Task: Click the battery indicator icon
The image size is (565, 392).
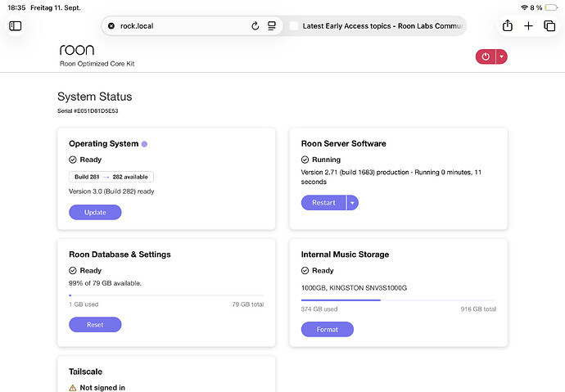Action: pos(551,7)
